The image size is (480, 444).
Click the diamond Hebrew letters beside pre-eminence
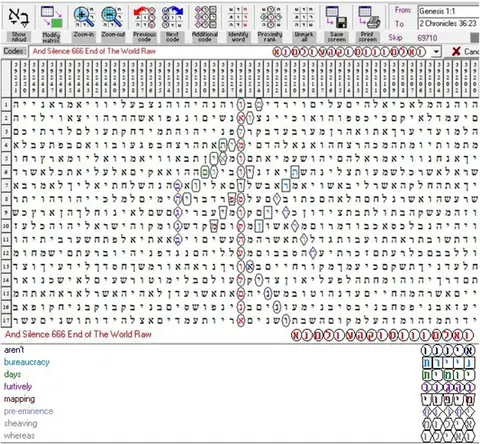448,412
